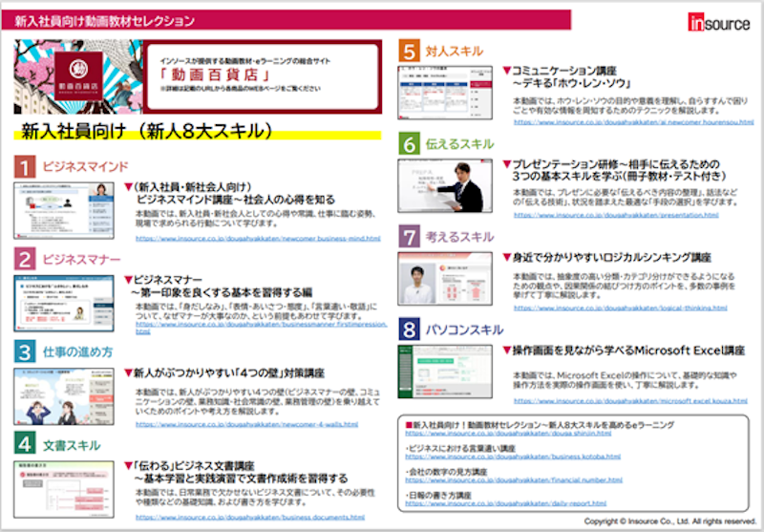The height and width of the screenshot is (532, 764).
Task: Open the presentation.html link
Action: pos(616,215)
